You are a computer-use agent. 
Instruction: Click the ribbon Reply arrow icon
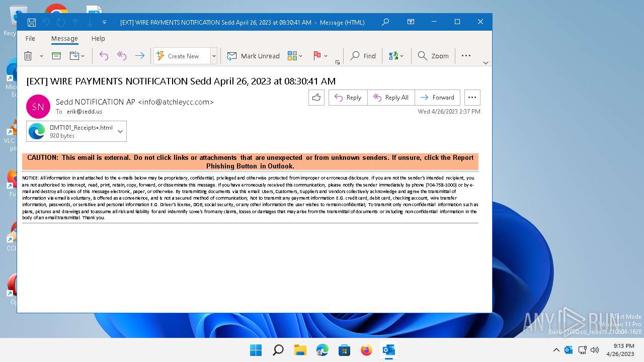pyautogui.click(x=104, y=56)
